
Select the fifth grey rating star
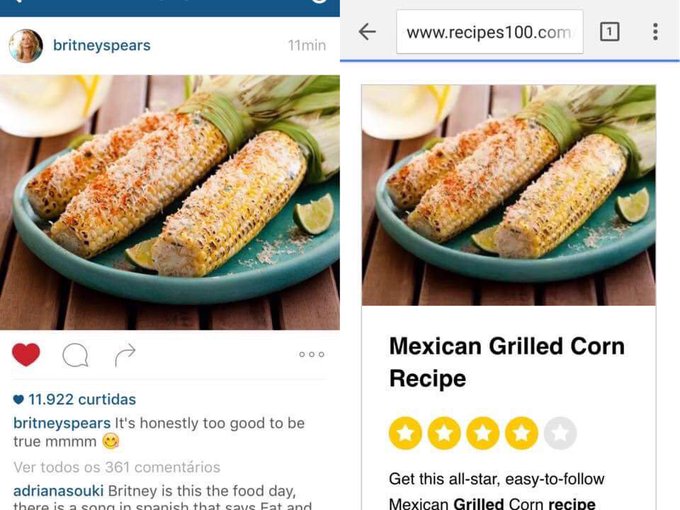[560, 433]
